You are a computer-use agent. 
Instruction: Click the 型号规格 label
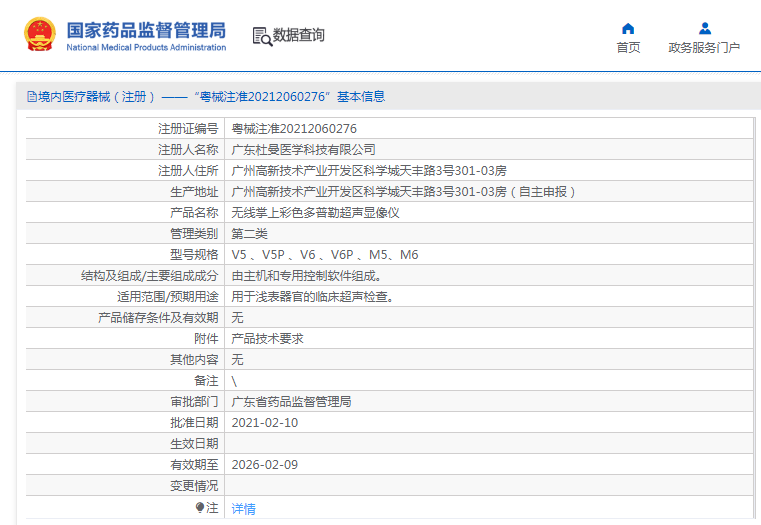pos(194,255)
